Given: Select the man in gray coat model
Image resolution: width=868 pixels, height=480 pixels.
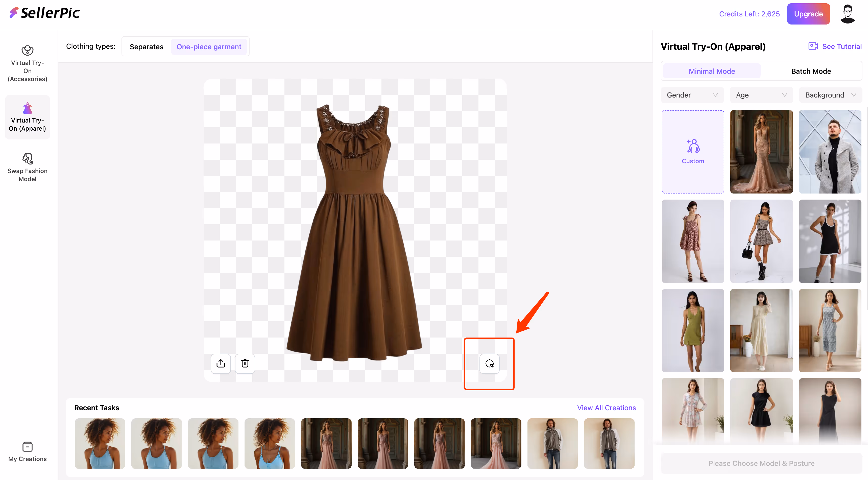Looking at the screenshot, I should pos(830,152).
